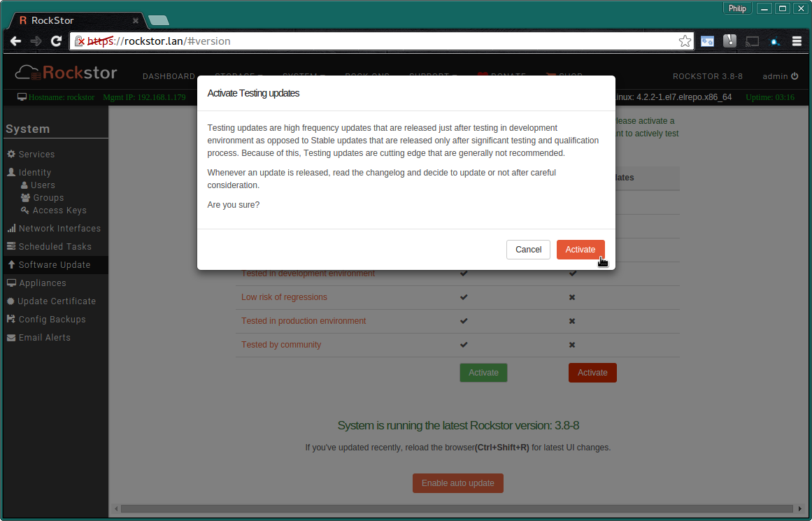Screen dimensions: 812x521
Task: Open Groups via its people icon
Action: (x=25, y=197)
